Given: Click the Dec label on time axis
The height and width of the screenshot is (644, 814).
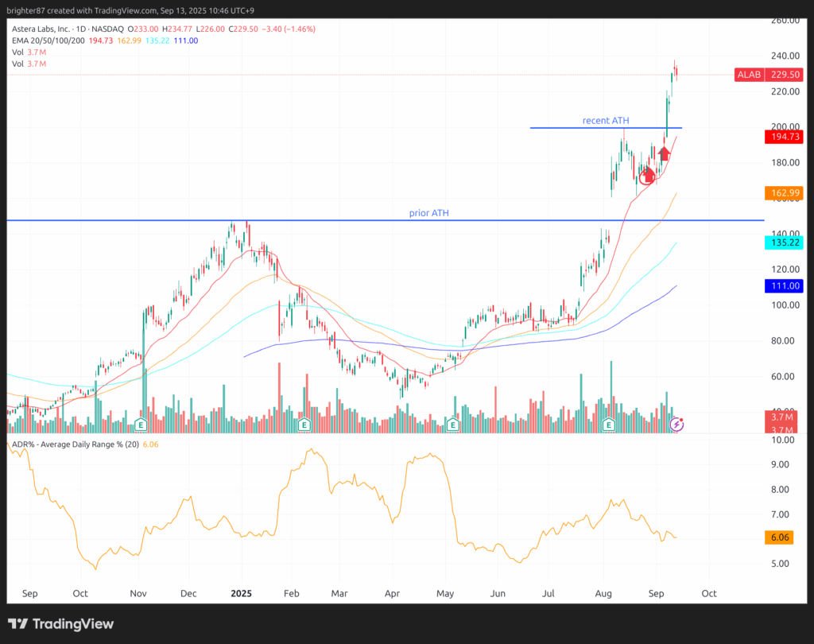Looking at the screenshot, I should pos(188,593).
